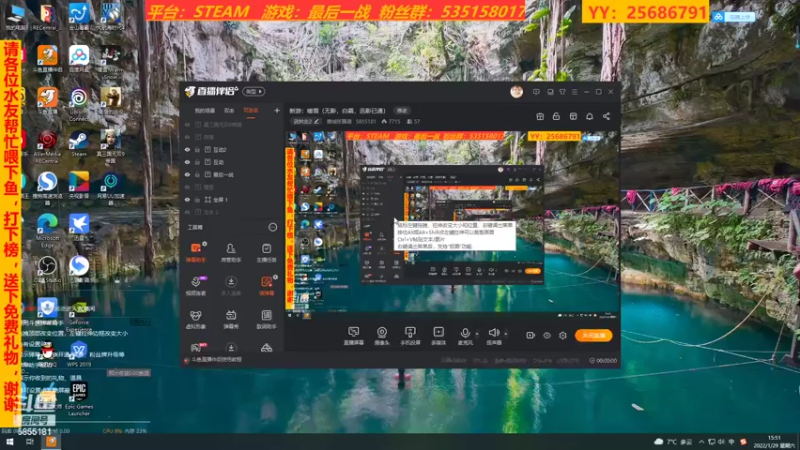Toggle visibility of the last dimmed source row
Screen dimensions: 800x450
187,212
